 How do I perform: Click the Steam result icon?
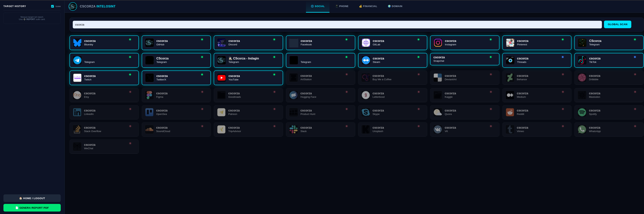366,60
